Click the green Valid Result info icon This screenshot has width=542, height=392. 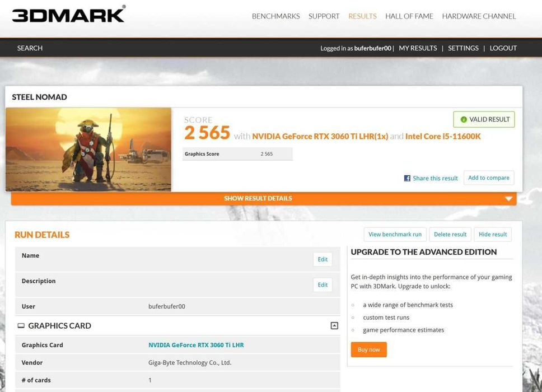pyautogui.click(x=464, y=119)
